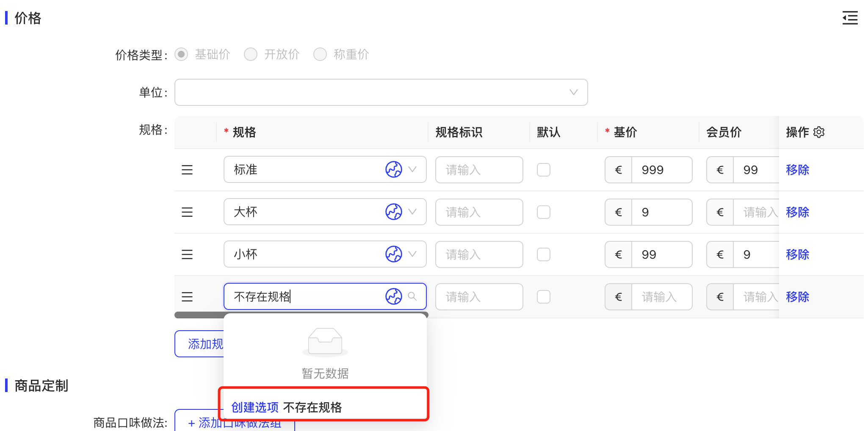The height and width of the screenshot is (431, 868).
Task: Remove the 大杯 spec row
Action: pos(797,212)
